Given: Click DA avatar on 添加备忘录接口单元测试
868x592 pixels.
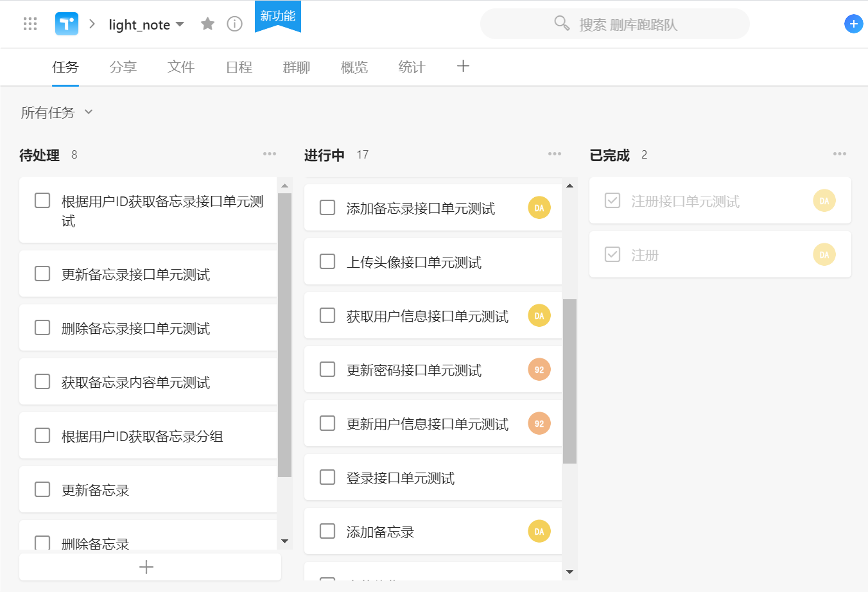Looking at the screenshot, I should [x=539, y=207].
